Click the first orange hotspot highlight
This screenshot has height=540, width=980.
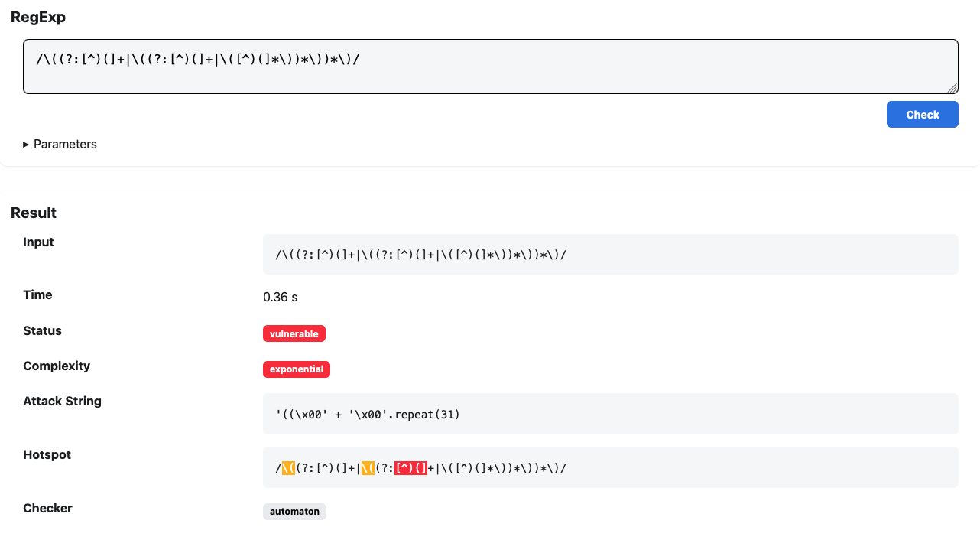click(287, 467)
